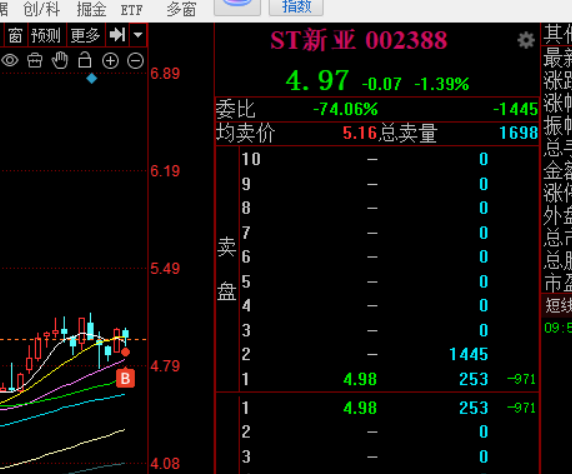
Task: Select the 创/科 menu item
Action: (x=42, y=9)
